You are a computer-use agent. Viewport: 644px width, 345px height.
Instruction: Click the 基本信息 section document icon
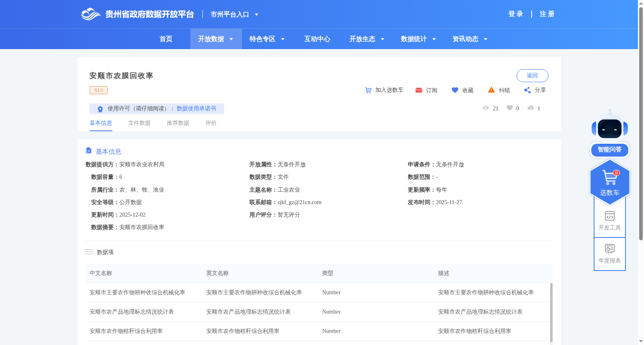[89, 151]
